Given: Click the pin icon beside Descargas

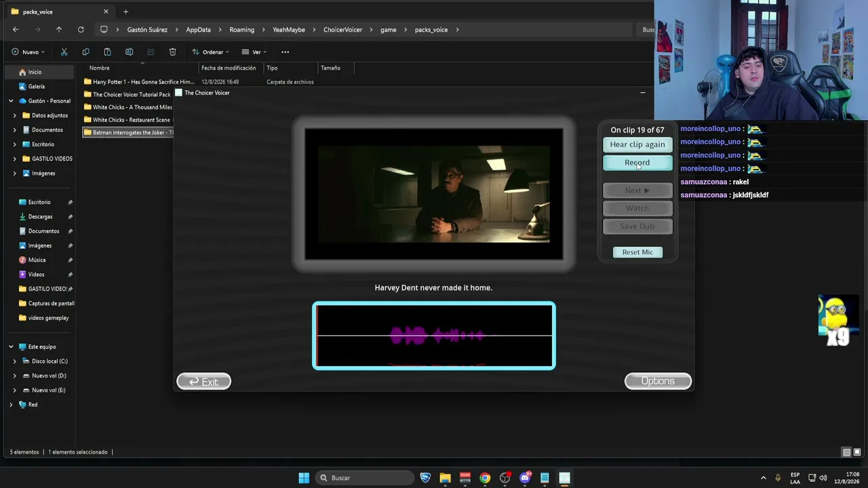Looking at the screenshot, I should pyautogui.click(x=70, y=217).
